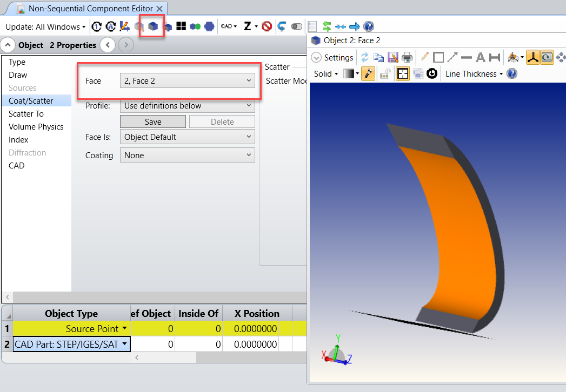Refresh the Object 2 viewer window

coord(364,57)
